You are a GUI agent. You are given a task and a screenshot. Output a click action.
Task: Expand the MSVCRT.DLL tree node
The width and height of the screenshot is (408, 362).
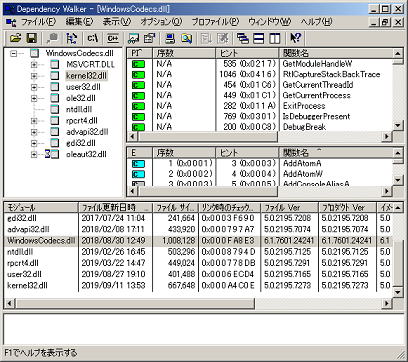pyautogui.click(x=34, y=64)
